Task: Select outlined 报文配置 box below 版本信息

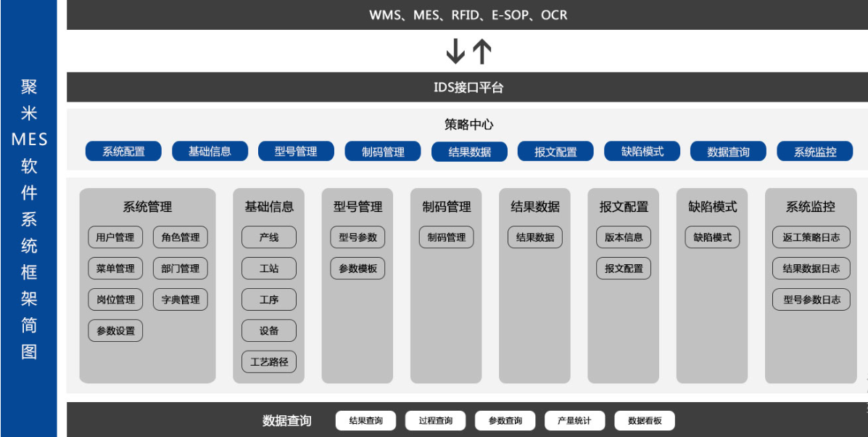Action: tap(624, 269)
